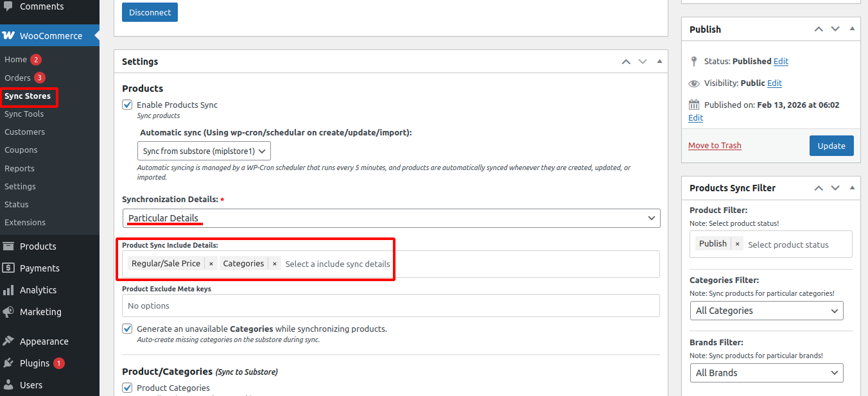Click the Marketing megaphone icon
The width and height of the screenshot is (868, 396).
[x=8, y=312]
